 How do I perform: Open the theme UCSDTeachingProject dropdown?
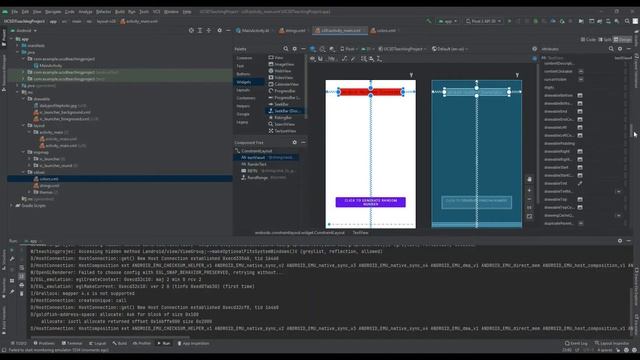coord(402,49)
